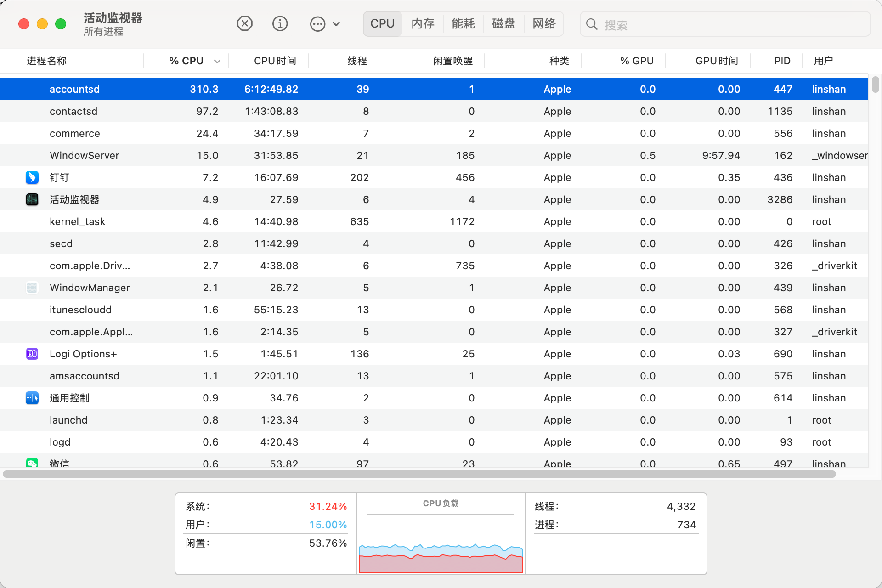Click the WindowManager row icon
The image size is (882, 588).
coord(32,288)
